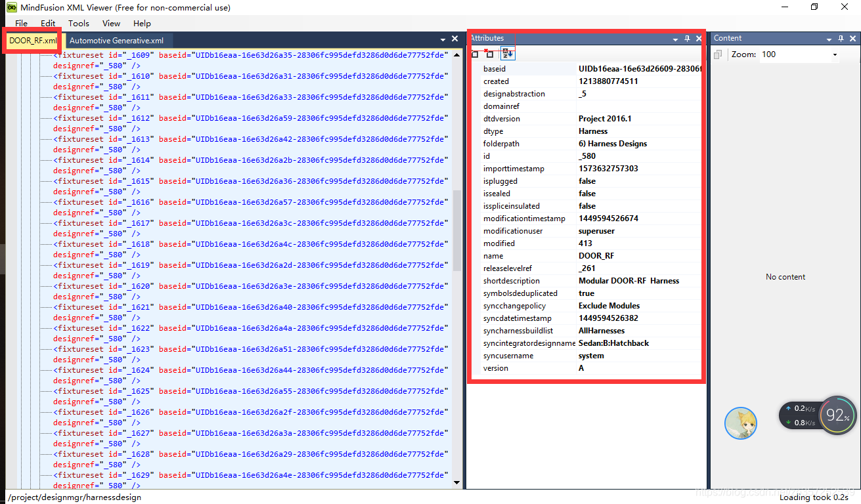Click the new attribute icon with red asterisk
The width and height of the screenshot is (861, 504).
click(489, 53)
